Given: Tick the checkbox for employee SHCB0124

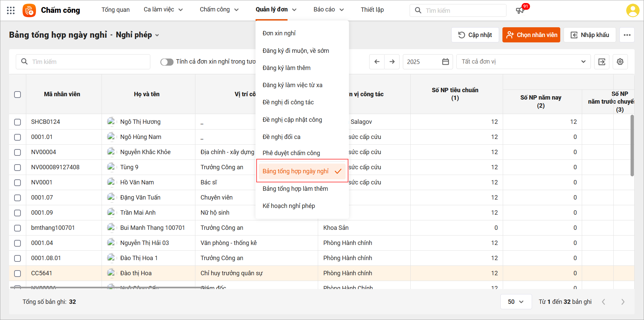Looking at the screenshot, I should 17,122.
